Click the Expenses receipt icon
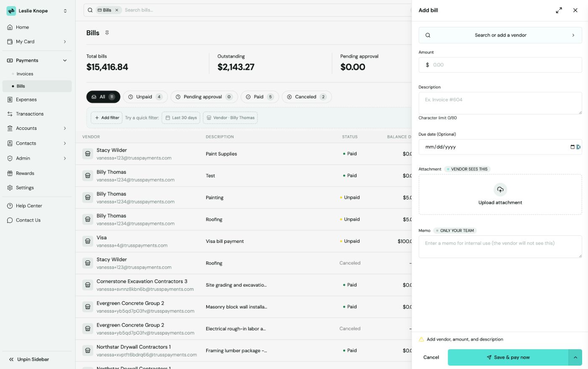Image resolution: width=588 pixels, height=369 pixels. click(10, 100)
